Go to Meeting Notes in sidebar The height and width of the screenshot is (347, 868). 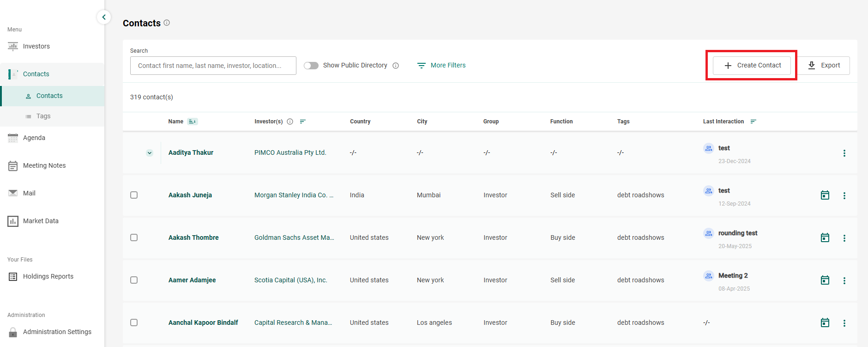(x=44, y=165)
